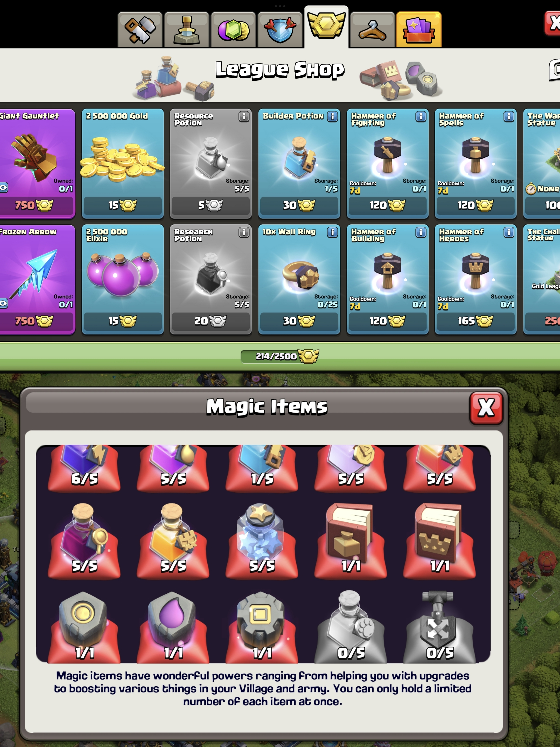Select the Rune of Elixir item
This screenshot has height=747, width=560.
[173, 626]
